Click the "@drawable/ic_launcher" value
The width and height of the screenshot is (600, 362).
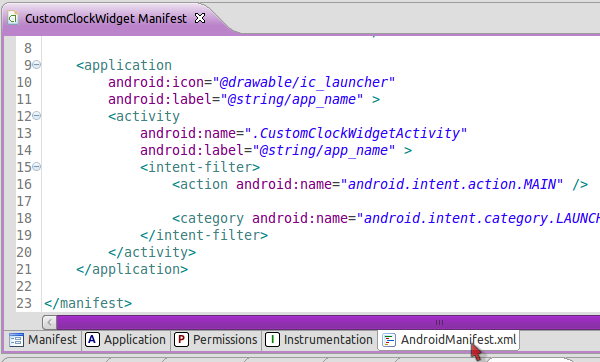(x=303, y=82)
